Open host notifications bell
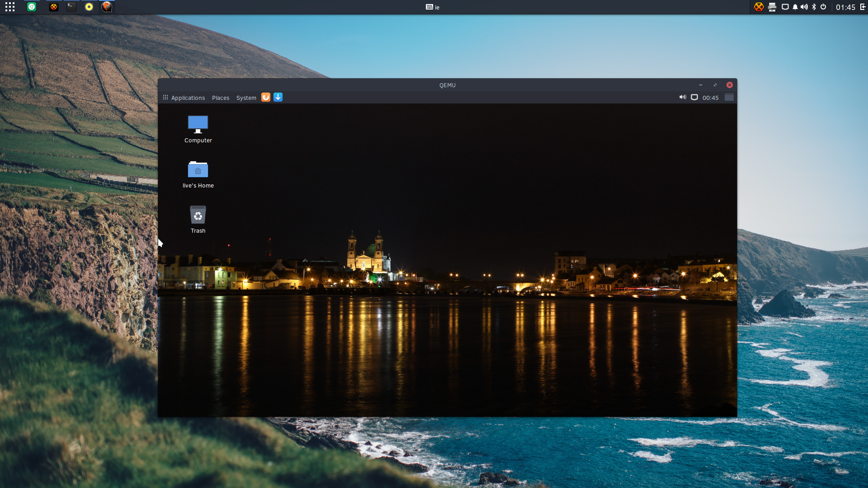This screenshot has width=868, height=488. pos(795,7)
